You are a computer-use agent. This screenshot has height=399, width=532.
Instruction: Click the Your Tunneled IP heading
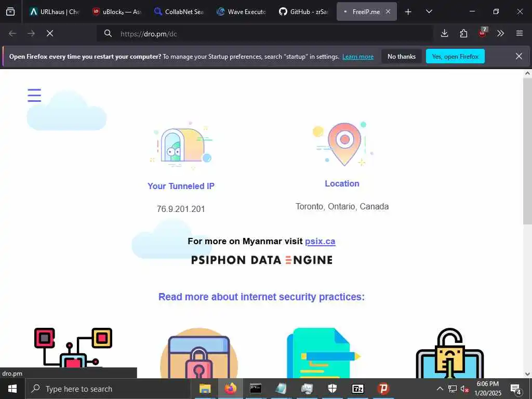coord(181,186)
